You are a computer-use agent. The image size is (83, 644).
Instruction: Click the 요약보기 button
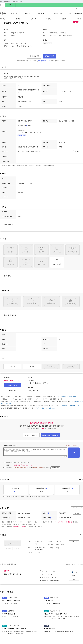74,576
